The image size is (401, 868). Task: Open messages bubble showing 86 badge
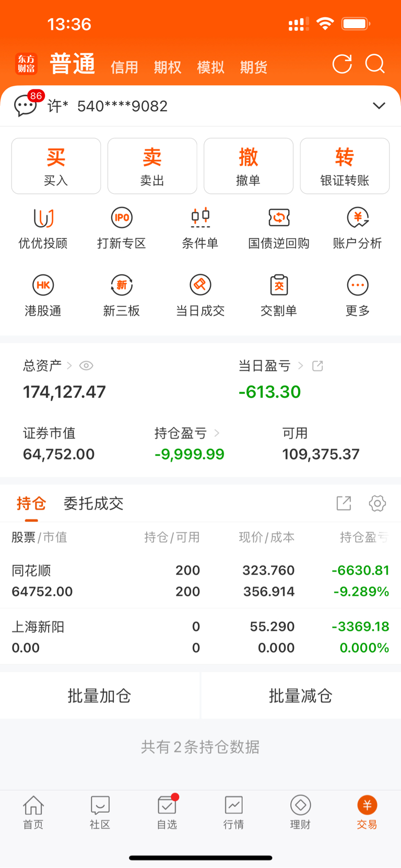[x=26, y=104]
